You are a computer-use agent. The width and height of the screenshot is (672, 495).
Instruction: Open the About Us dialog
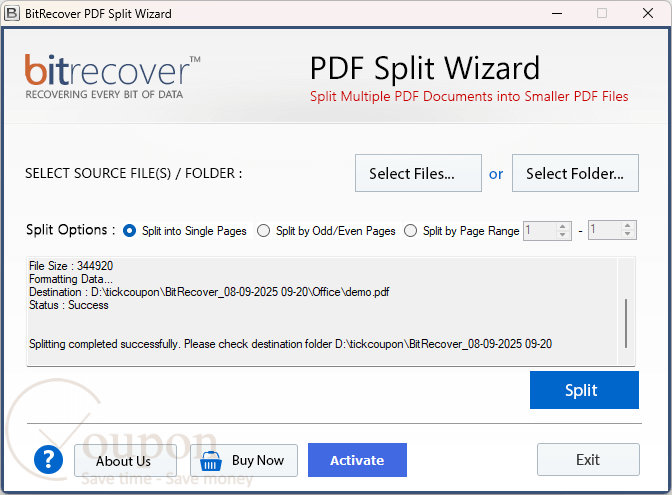(x=125, y=461)
